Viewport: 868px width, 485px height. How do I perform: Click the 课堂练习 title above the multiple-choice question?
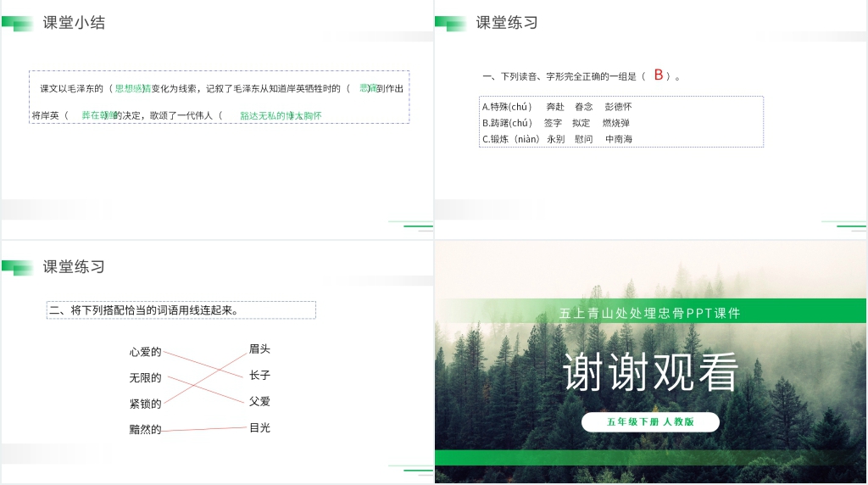(507, 23)
